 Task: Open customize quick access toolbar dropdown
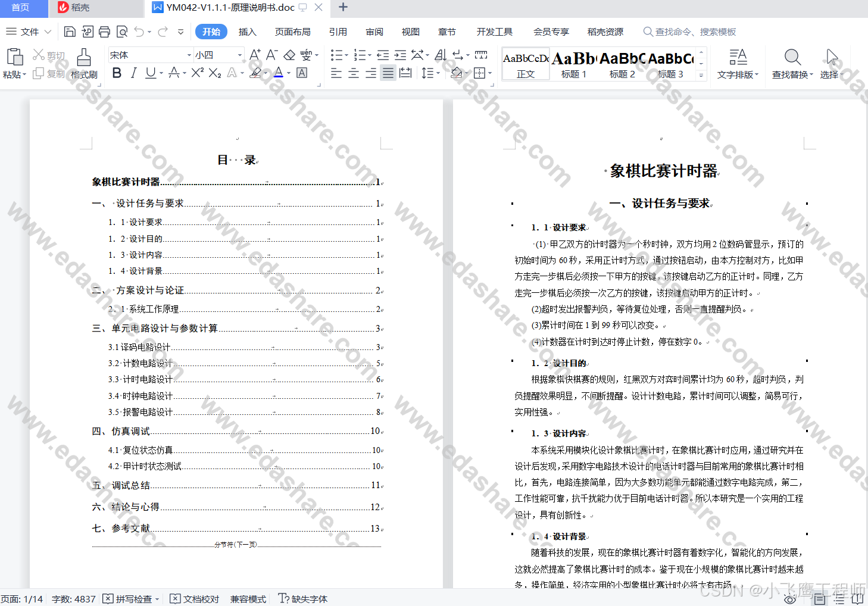click(180, 32)
